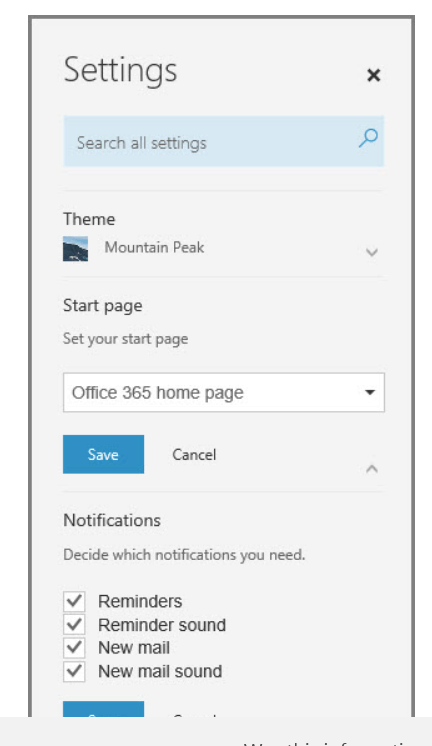The image size is (432, 746).
Task: Click the Notifications section heading
Action: tap(112, 520)
